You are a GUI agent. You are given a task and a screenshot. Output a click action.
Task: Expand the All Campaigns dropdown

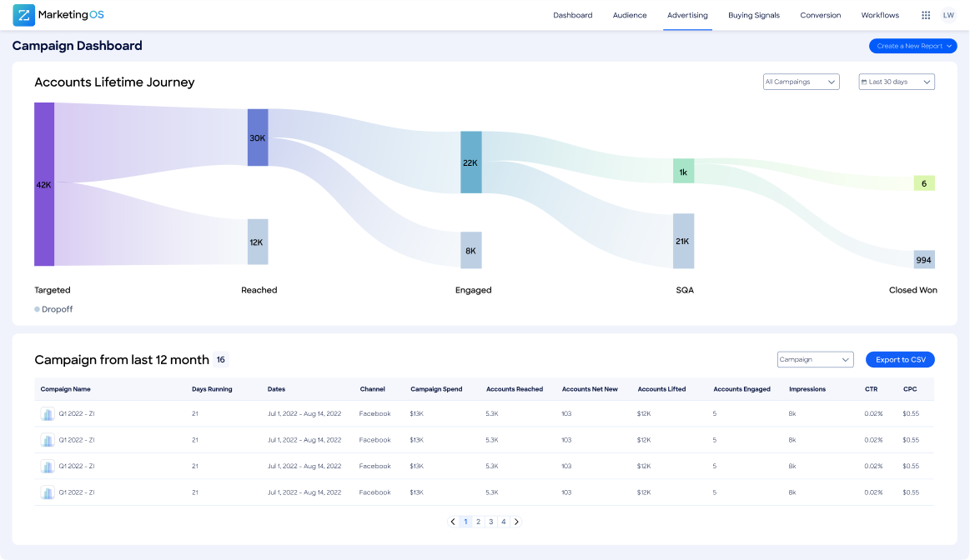pyautogui.click(x=801, y=82)
